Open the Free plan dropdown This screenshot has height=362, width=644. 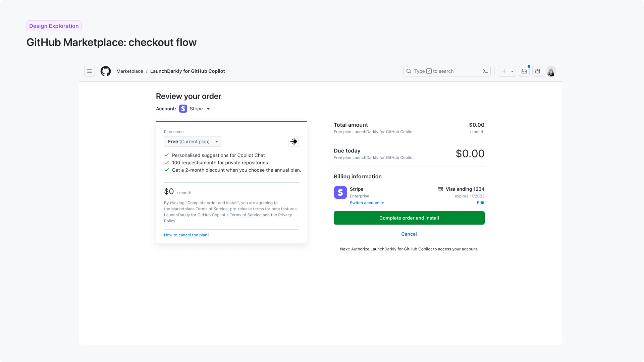tap(193, 141)
